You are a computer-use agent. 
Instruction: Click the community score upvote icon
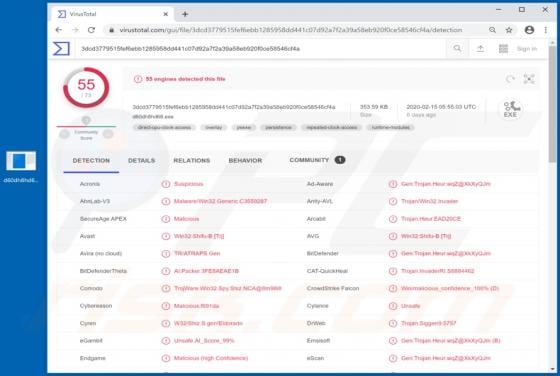pyautogui.click(x=108, y=134)
